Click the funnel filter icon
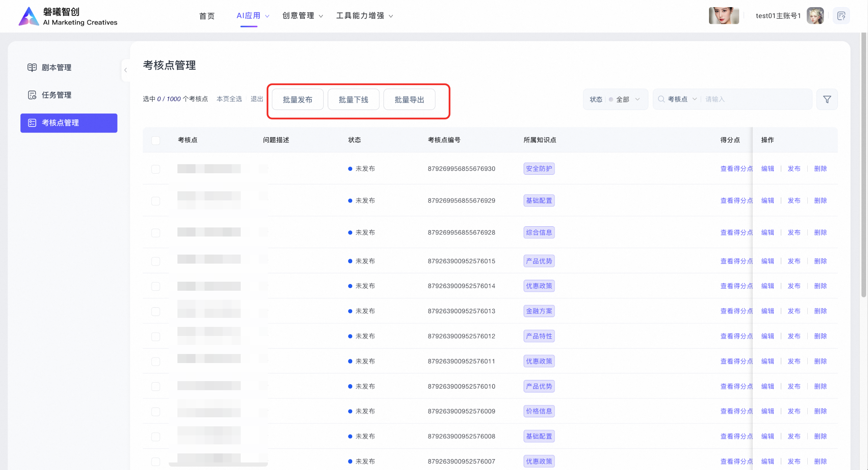Screen dimensions: 868x470 (827, 99)
